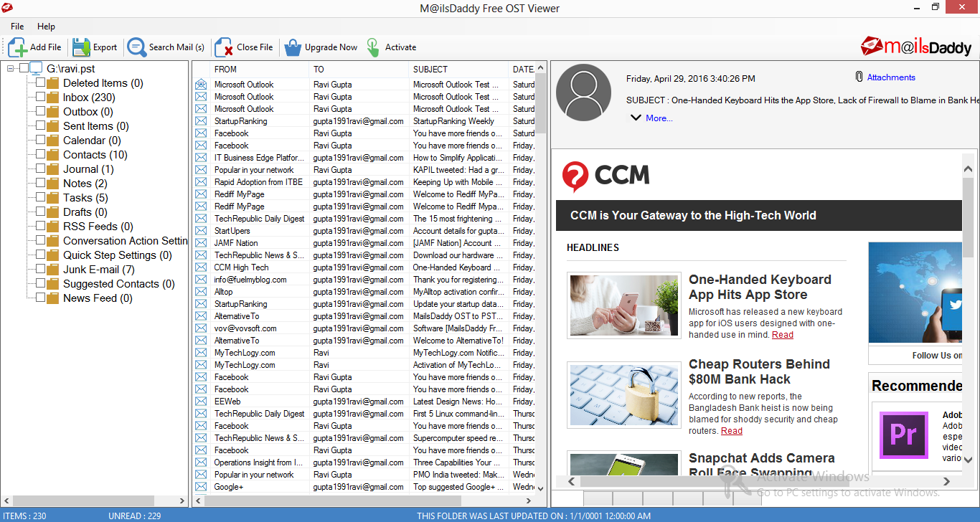This screenshot has width=980, height=522.
Task: Click the computer icon beside G:\ravi.pst
Action: click(36, 68)
